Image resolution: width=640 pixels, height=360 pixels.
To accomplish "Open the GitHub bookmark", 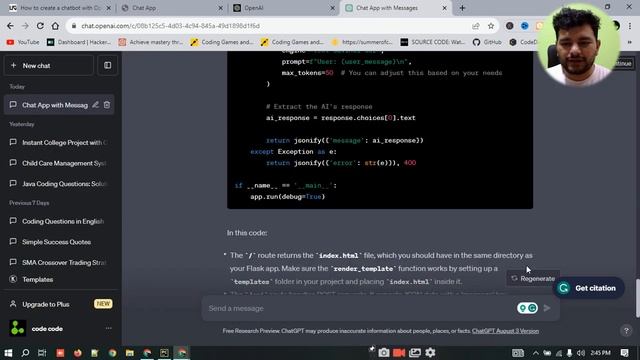I will click(x=487, y=42).
